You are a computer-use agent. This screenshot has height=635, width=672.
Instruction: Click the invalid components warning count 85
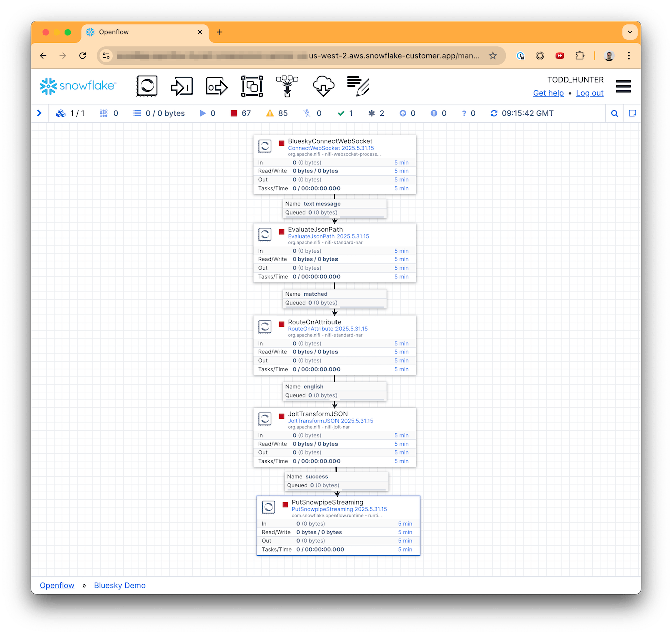[277, 113]
